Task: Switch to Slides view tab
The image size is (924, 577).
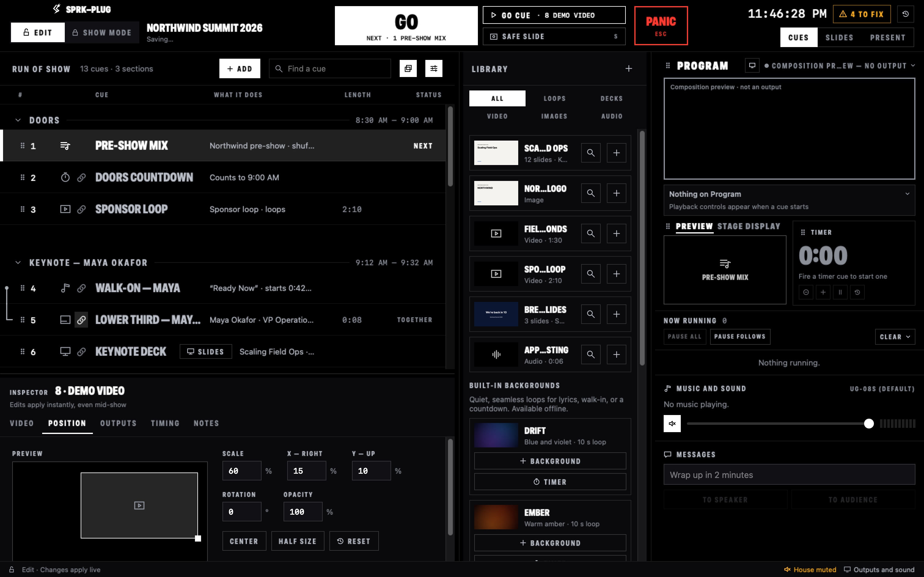Action: [839, 37]
